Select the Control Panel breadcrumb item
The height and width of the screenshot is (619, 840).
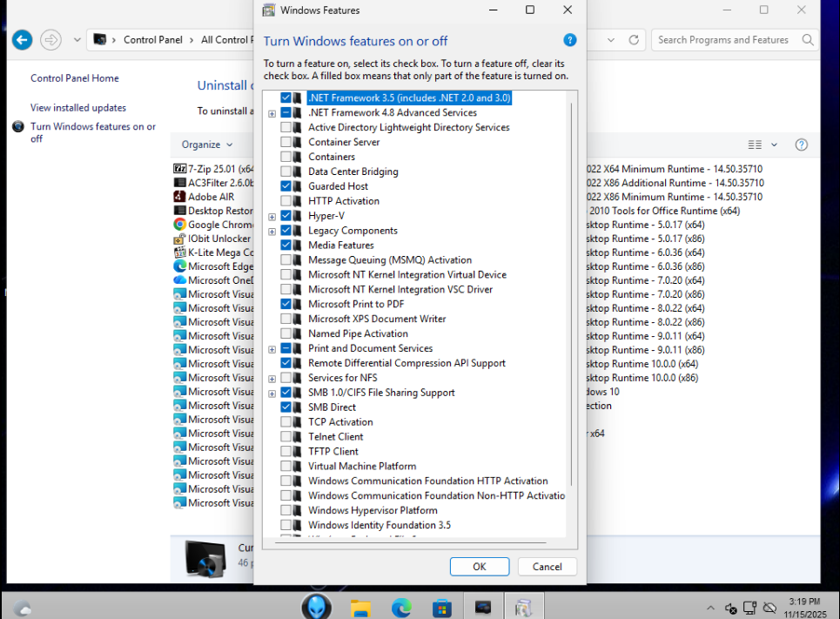[151, 40]
